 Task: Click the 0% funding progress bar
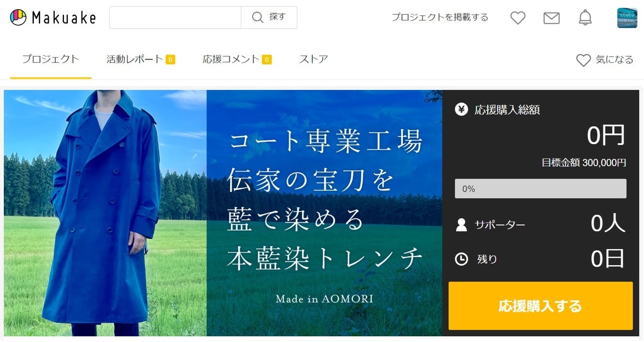pyautogui.click(x=540, y=189)
